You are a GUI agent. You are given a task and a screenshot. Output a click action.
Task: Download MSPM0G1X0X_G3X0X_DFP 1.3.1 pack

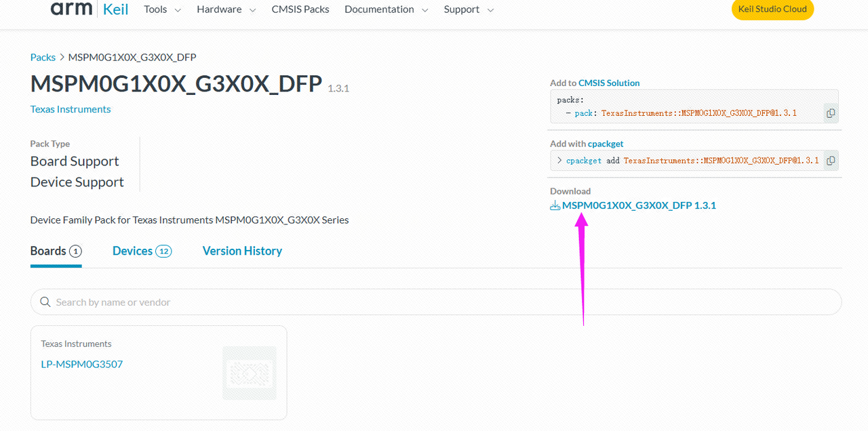(639, 205)
